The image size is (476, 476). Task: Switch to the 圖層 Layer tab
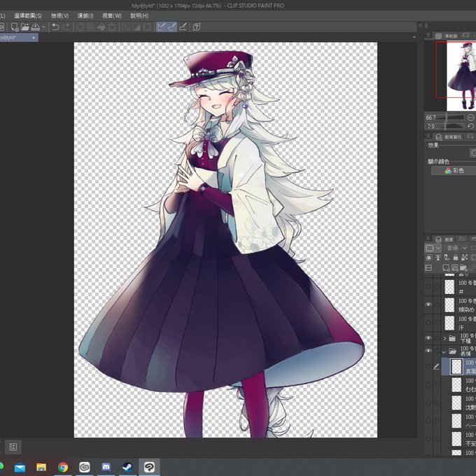[x=444, y=239]
